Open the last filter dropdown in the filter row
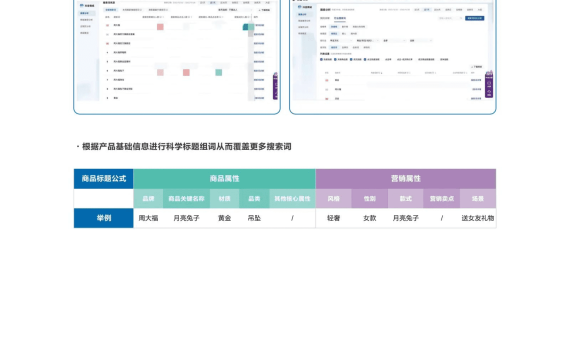570x360 pixels. point(421,41)
